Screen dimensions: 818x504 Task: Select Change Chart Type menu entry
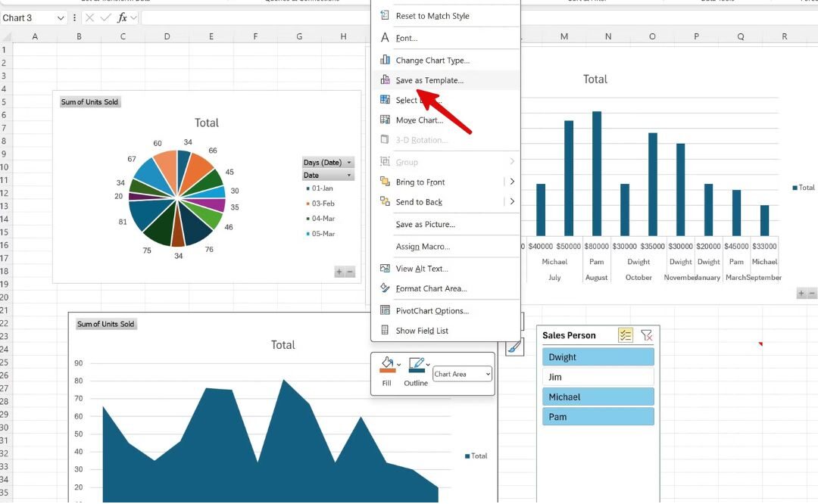point(432,61)
